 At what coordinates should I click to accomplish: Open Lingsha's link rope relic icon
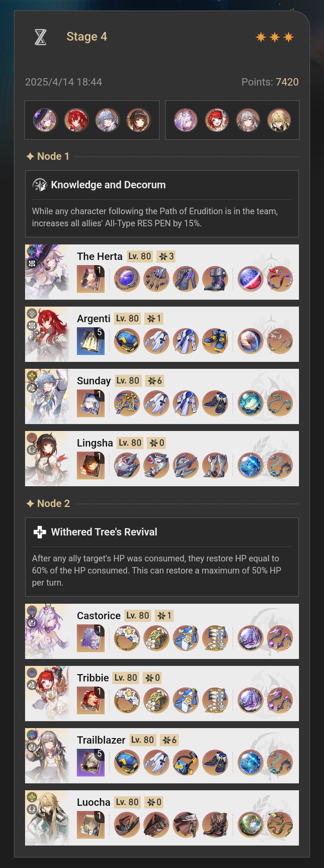[x=280, y=466]
